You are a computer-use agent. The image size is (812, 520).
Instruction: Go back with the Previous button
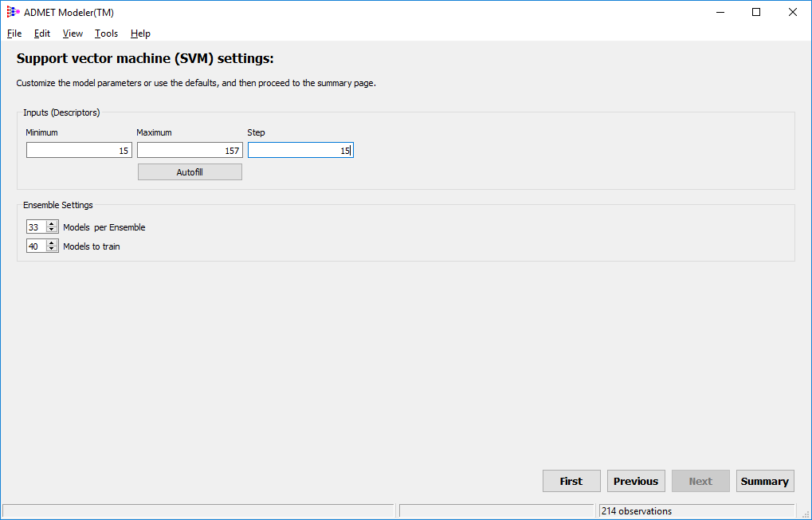(x=636, y=481)
